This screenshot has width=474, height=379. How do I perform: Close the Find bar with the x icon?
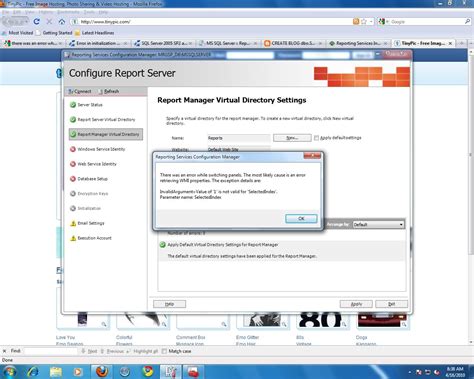tap(5, 351)
